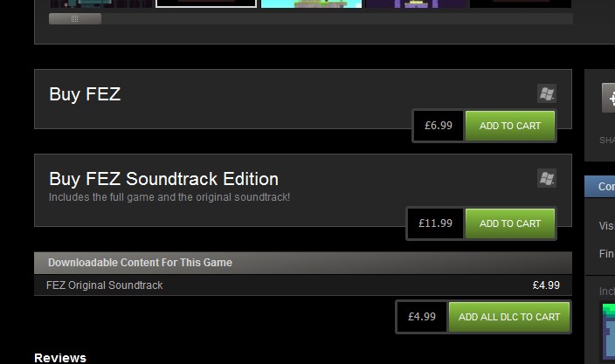615x364 pixels.
Task: Click Add All DLC to Cart button
Action: coord(508,317)
